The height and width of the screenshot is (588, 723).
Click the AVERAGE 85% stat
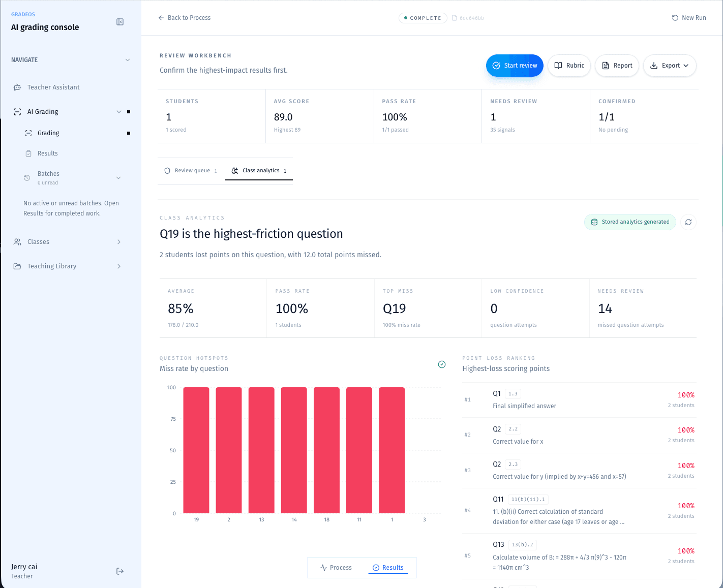[x=213, y=308]
